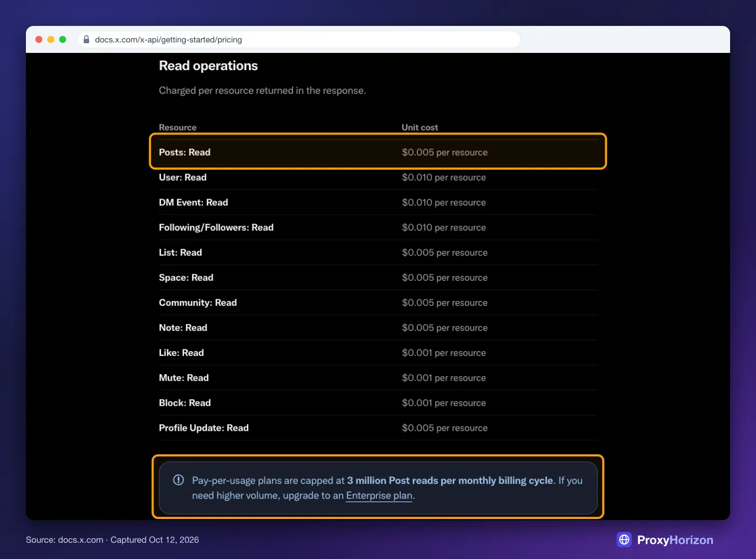Click the red window close dot
This screenshot has width=756, height=559.
click(x=39, y=39)
